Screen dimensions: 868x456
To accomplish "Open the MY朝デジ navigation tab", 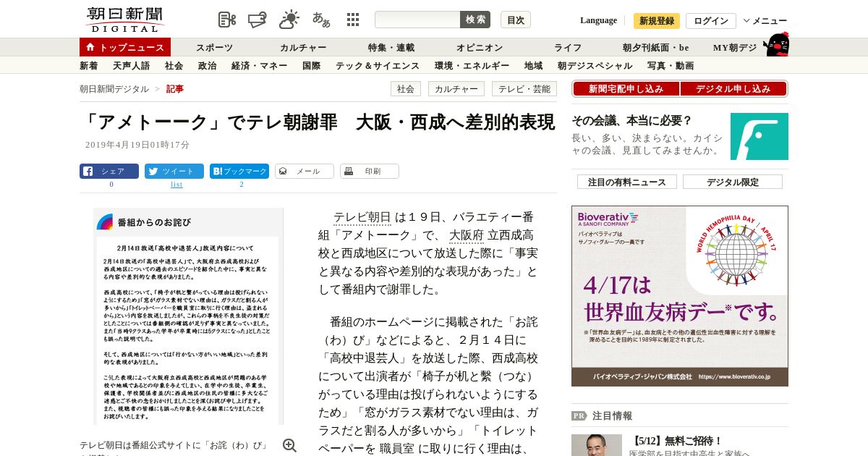I will click(735, 48).
